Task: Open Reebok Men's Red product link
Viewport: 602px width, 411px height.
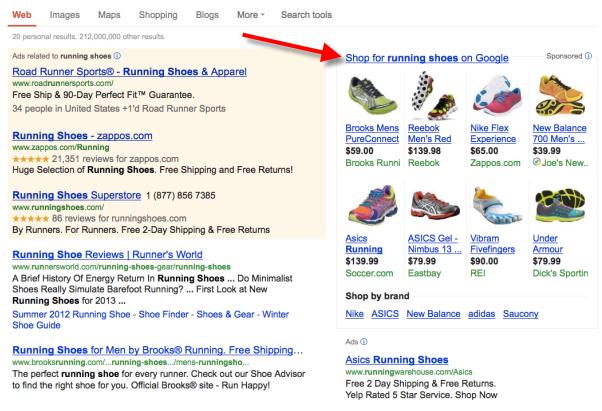Action: pyautogui.click(x=430, y=133)
